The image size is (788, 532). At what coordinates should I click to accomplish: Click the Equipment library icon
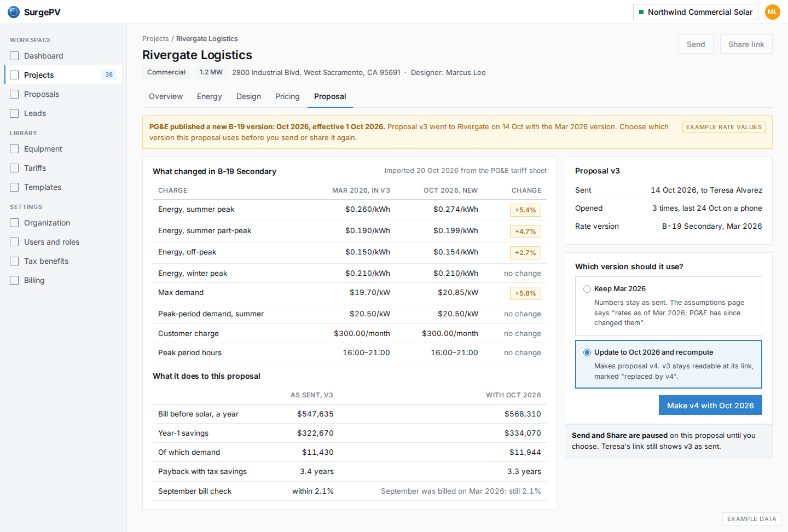coord(14,149)
